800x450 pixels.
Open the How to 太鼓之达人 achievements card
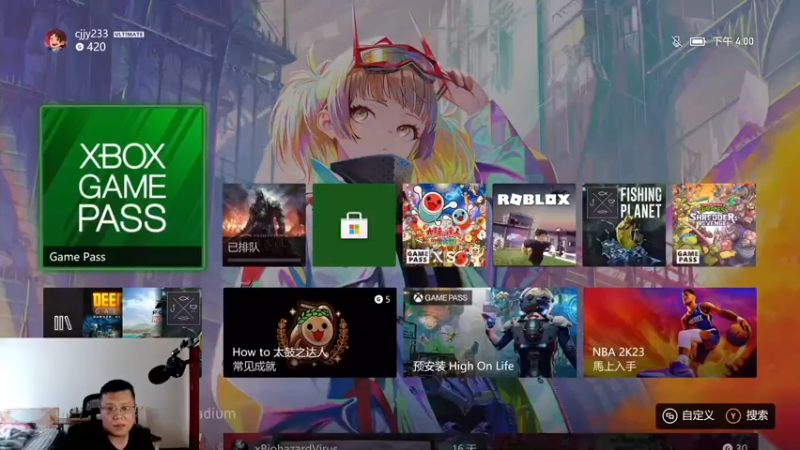310,333
